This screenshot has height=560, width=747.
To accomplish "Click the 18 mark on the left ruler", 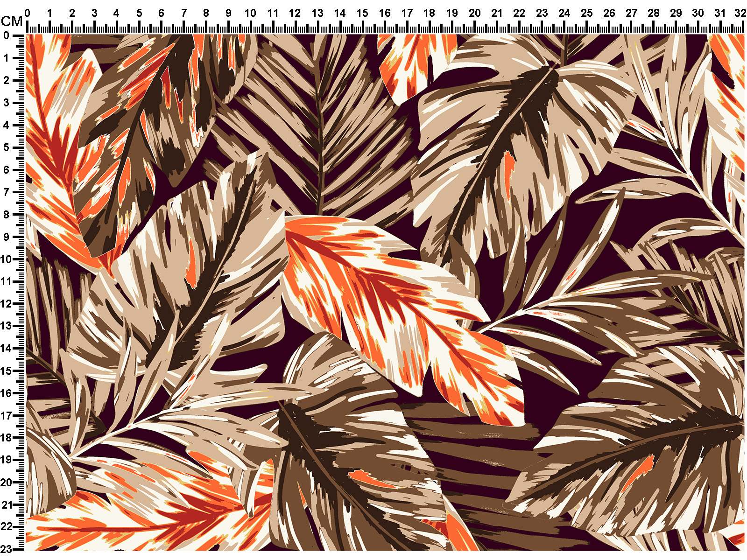I will click(6, 438).
